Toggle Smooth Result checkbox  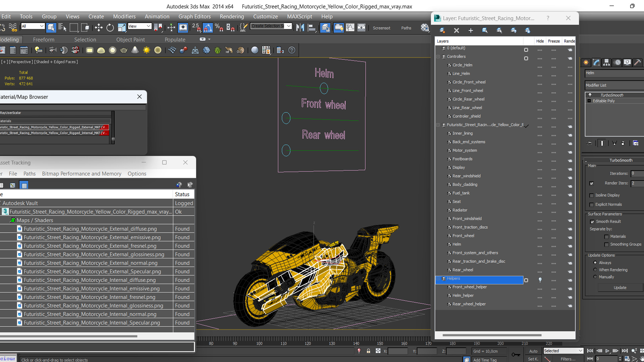pyautogui.click(x=592, y=222)
